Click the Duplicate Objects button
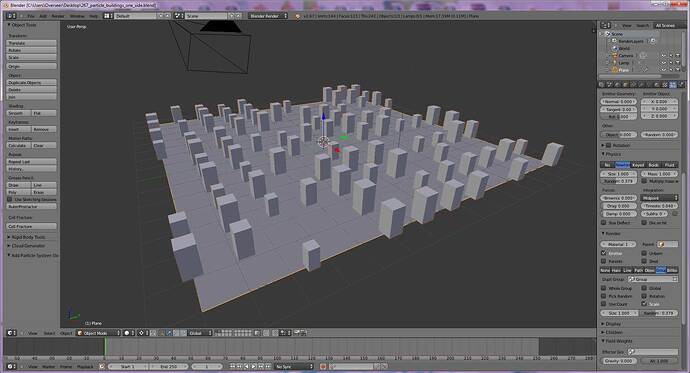 click(32, 82)
